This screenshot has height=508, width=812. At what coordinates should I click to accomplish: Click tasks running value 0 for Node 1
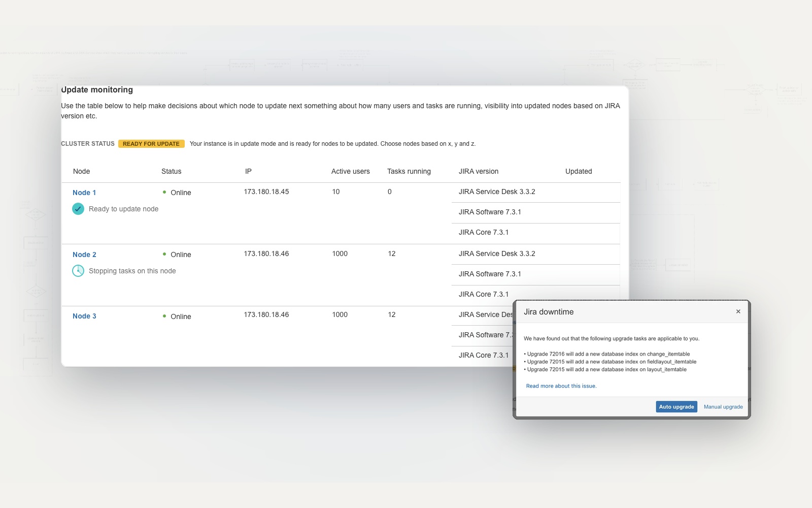[x=390, y=192]
